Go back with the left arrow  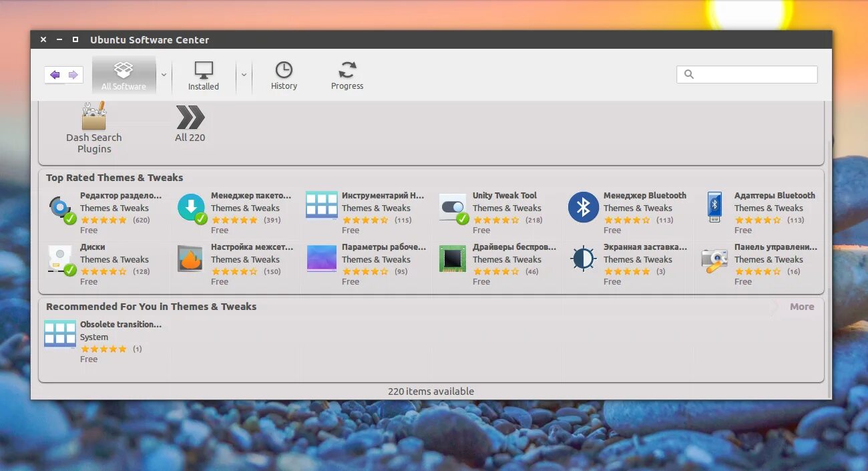coord(55,75)
